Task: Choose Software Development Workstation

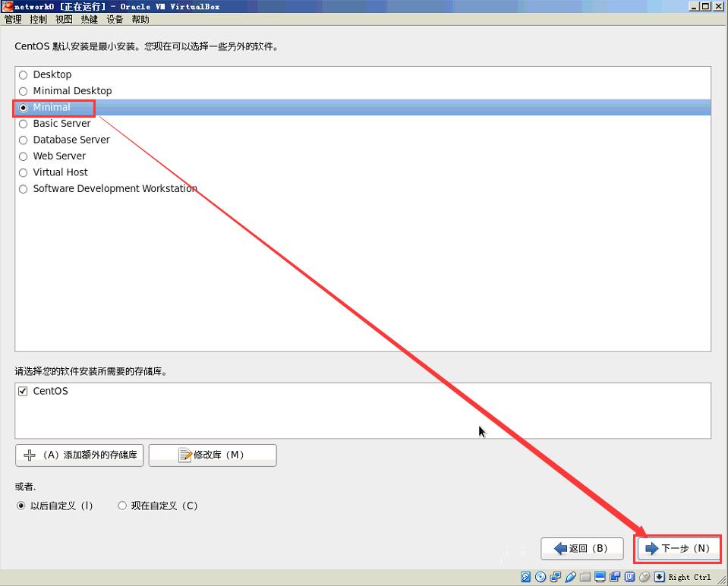Action: 24,189
